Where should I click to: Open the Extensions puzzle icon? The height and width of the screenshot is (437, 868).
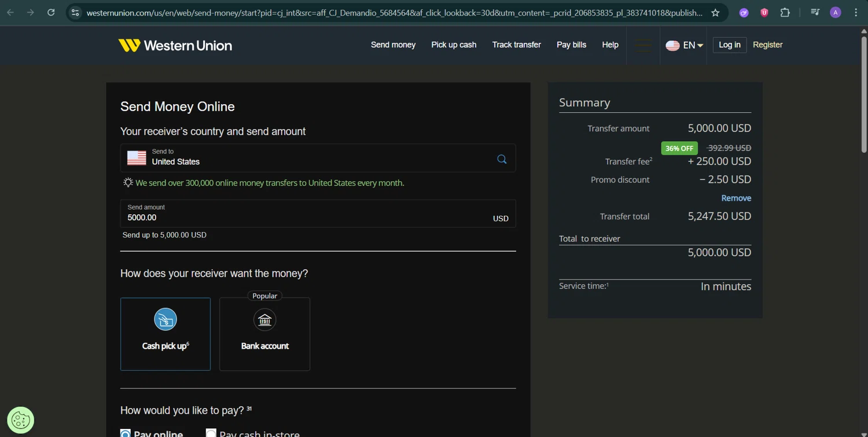785,12
